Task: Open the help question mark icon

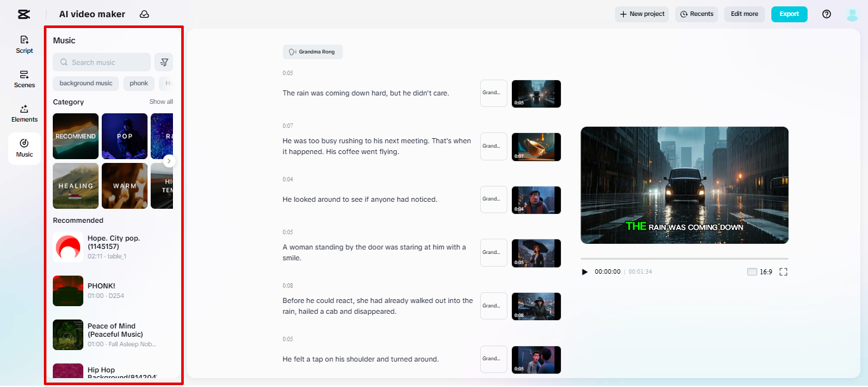Action: 827,14
